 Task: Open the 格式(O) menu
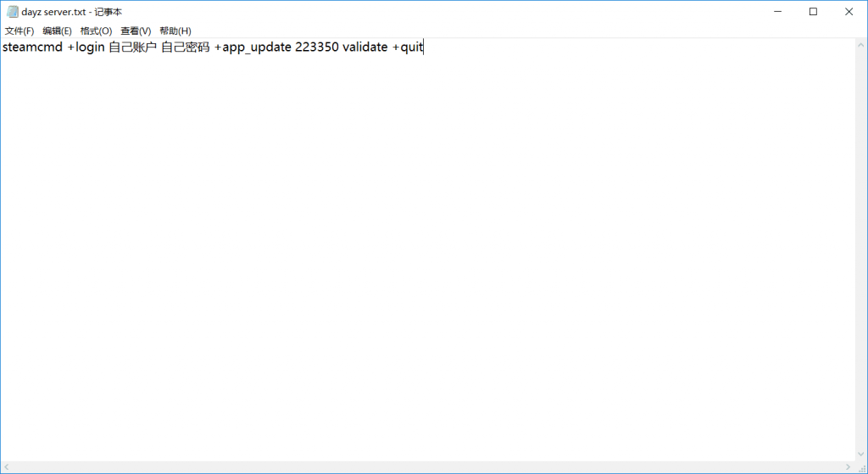pyautogui.click(x=96, y=31)
